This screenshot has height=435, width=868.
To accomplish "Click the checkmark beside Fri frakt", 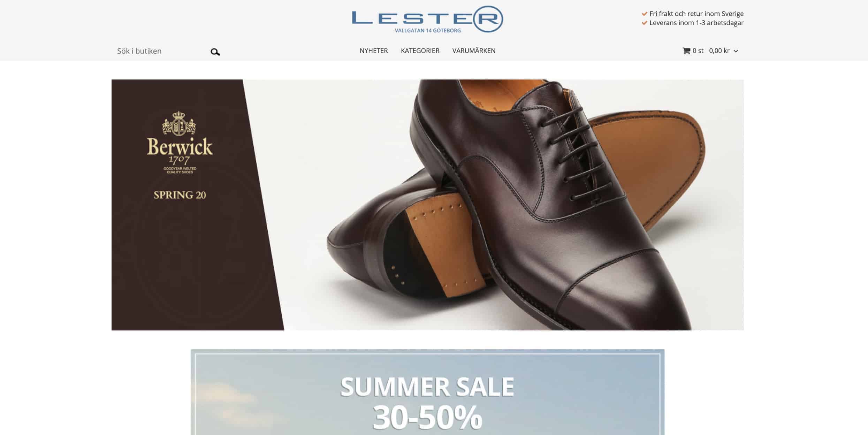I will click(x=645, y=14).
